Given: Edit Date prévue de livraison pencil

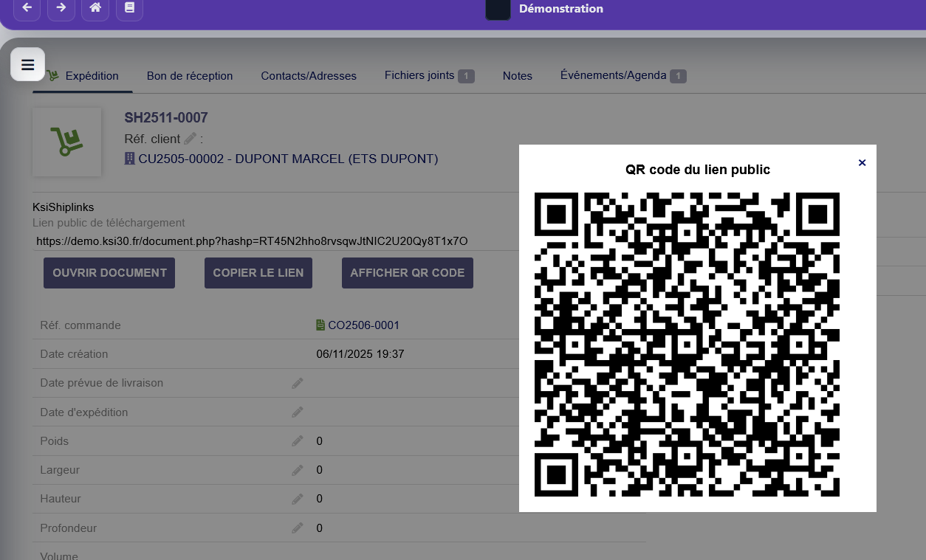Looking at the screenshot, I should (x=298, y=383).
